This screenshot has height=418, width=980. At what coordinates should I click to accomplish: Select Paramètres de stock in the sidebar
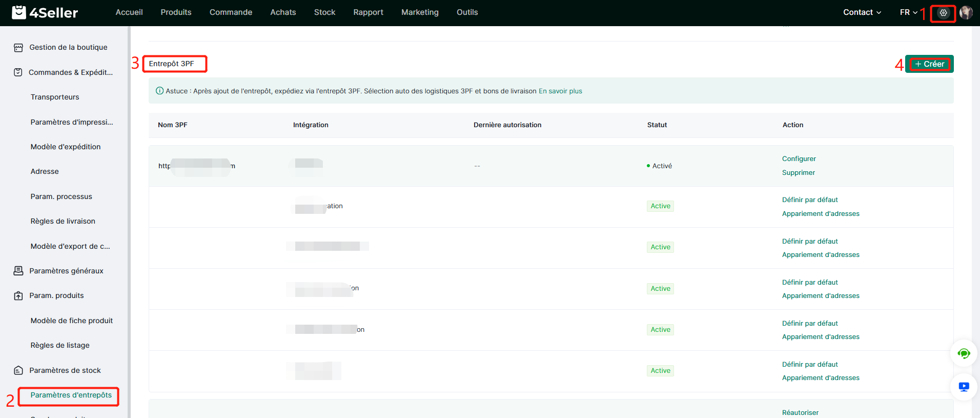pyautogui.click(x=65, y=370)
